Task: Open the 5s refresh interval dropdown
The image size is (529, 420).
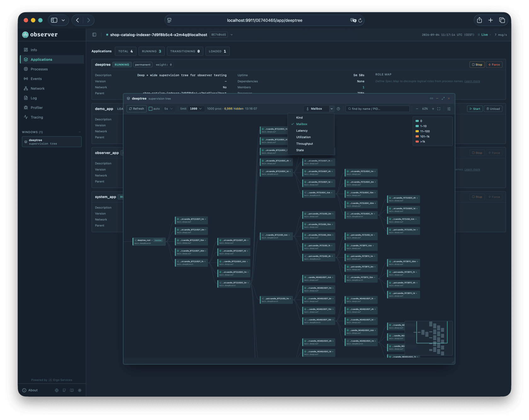Action: tap(168, 109)
